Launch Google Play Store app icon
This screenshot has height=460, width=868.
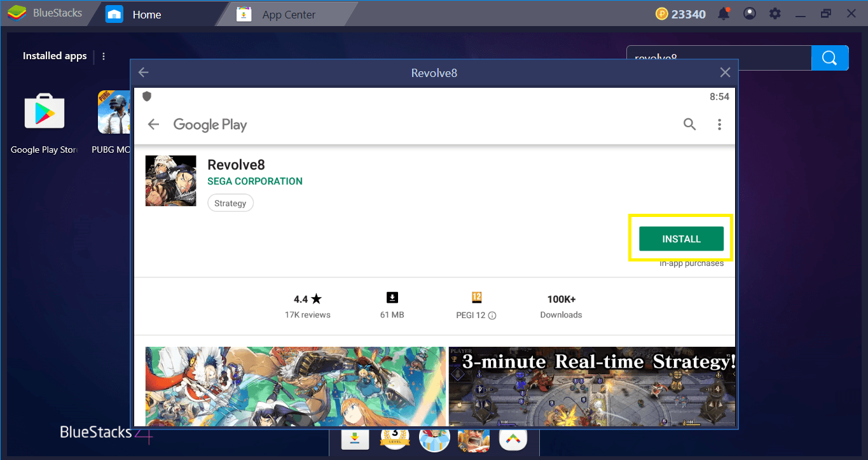point(45,111)
